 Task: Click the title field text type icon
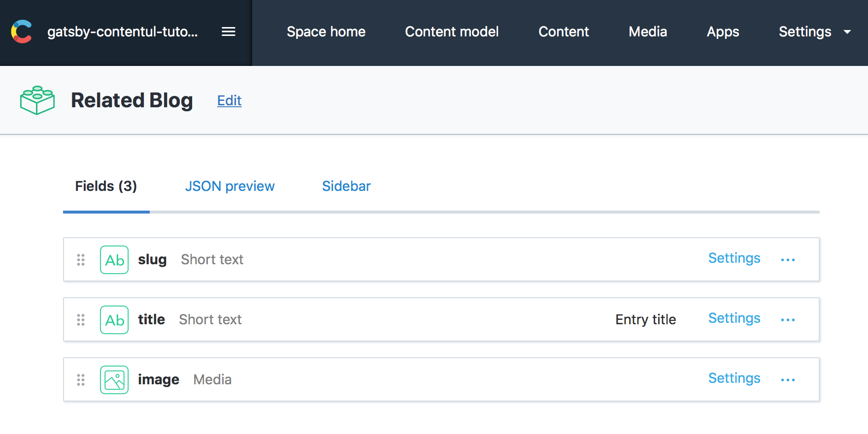coord(114,320)
